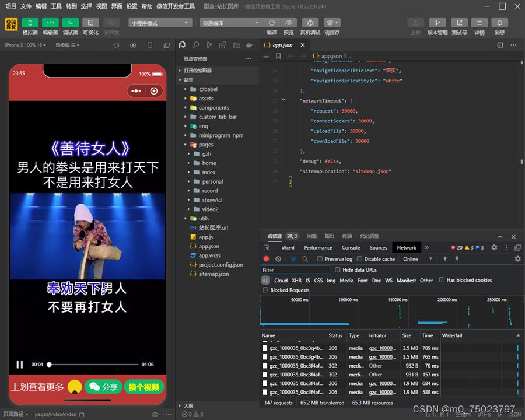Enable Preserve log checkbox

coord(320,259)
